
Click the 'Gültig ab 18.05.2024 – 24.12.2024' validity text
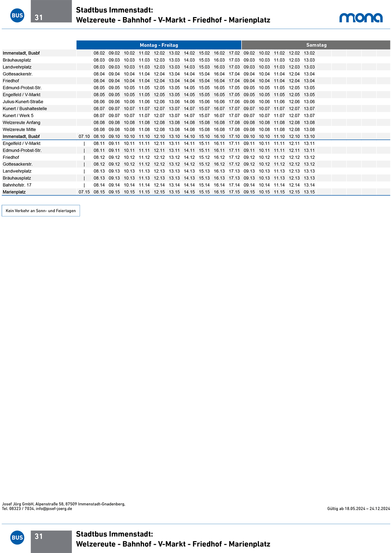click(x=359, y=509)
